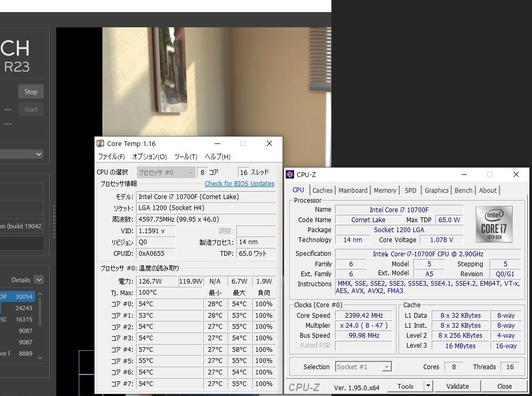Click the VID value 1.1591 v
The image size is (532, 396).
(156, 231)
